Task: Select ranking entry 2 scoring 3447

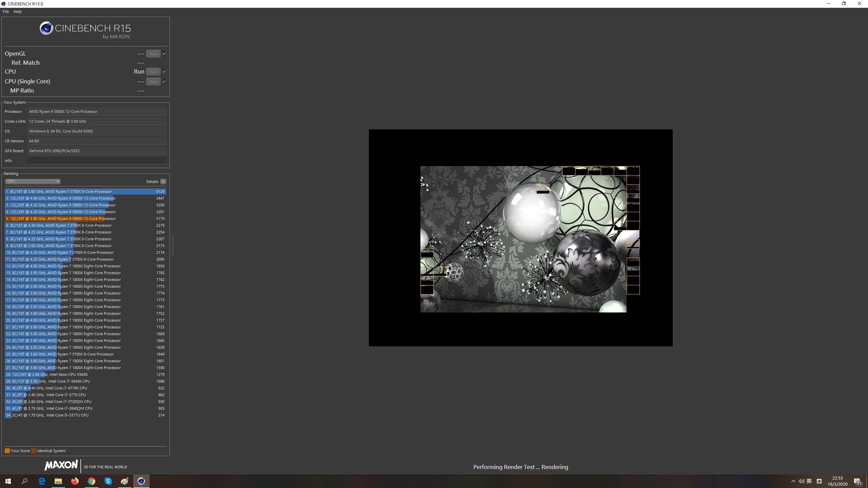Action: [x=85, y=198]
